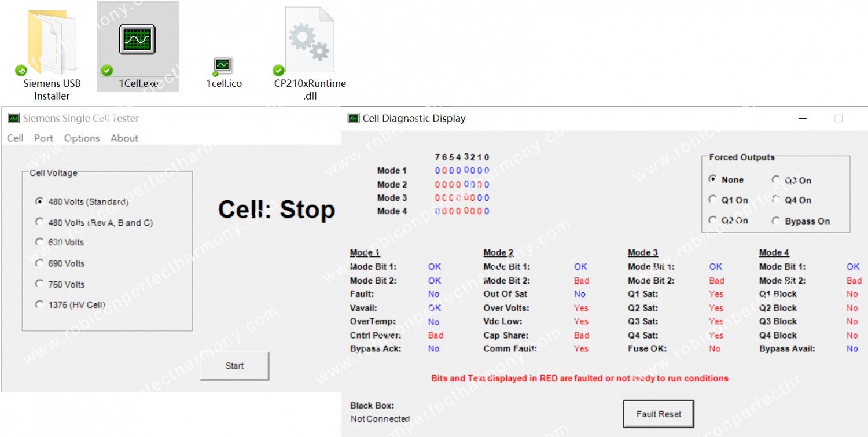Click the Bypass Ack 'No' value

click(434, 349)
